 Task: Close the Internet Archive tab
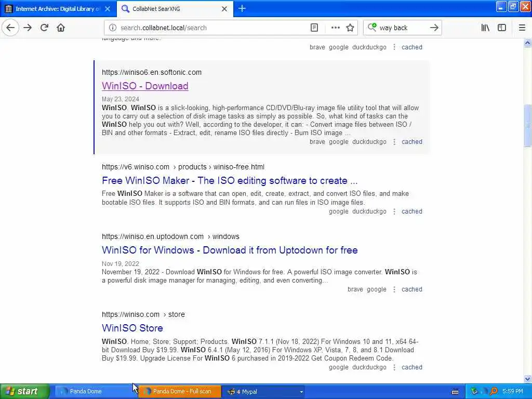[x=108, y=9]
